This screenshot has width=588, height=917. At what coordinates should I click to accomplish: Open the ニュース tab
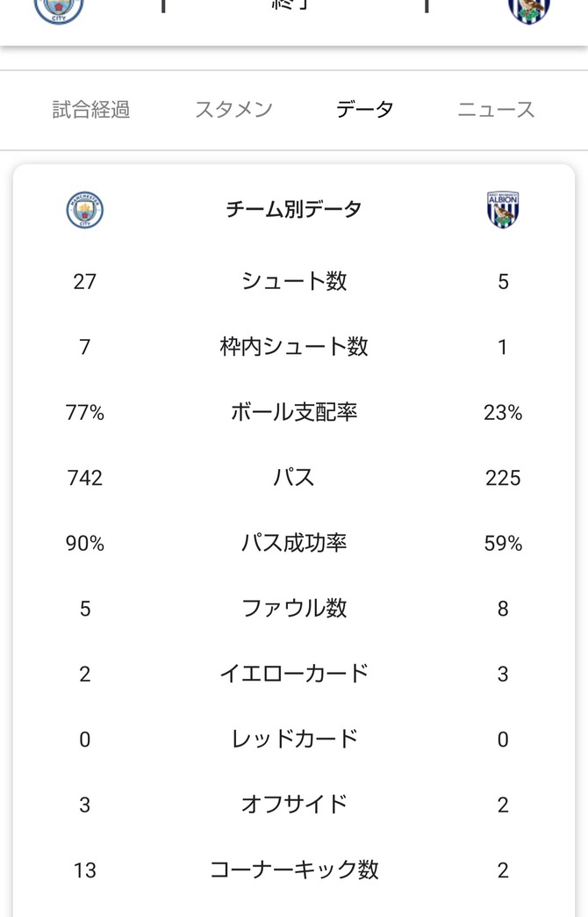pos(496,110)
